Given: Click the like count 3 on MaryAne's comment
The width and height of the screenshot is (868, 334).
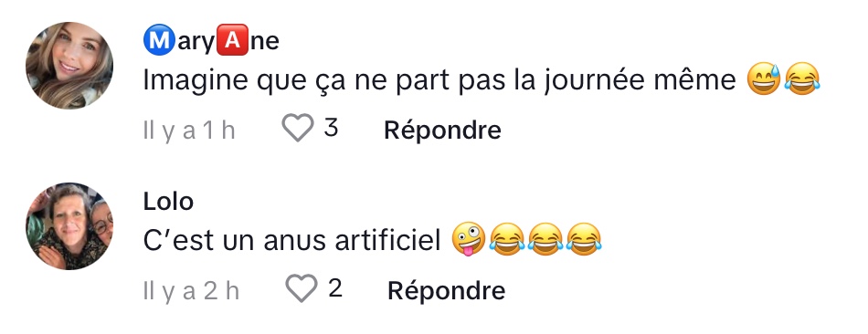Looking at the screenshot, I should (331, 128).
